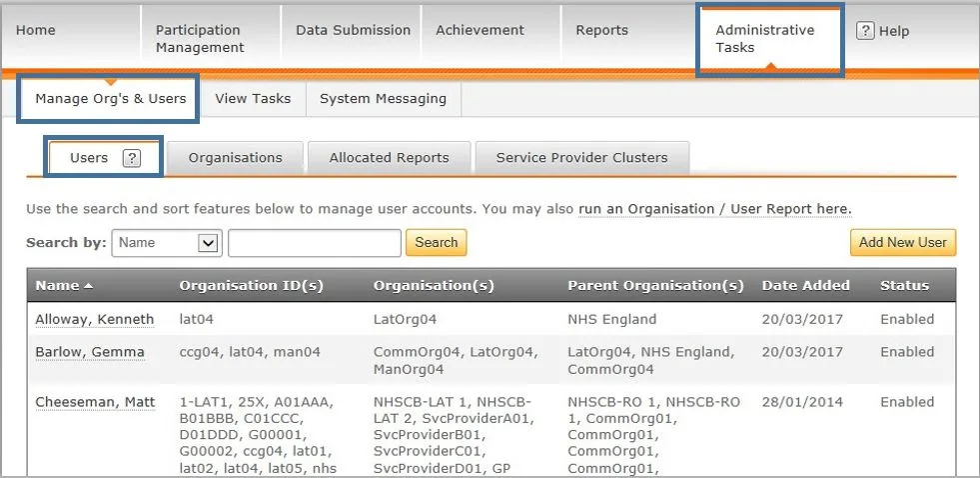
Task: Click the Add New User button
Action: coord(903,243)
